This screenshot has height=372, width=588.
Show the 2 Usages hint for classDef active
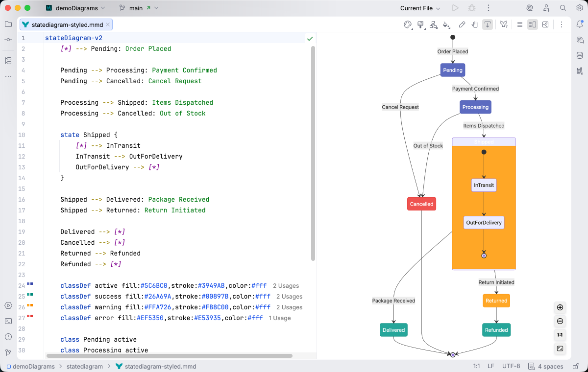(286, 286)
